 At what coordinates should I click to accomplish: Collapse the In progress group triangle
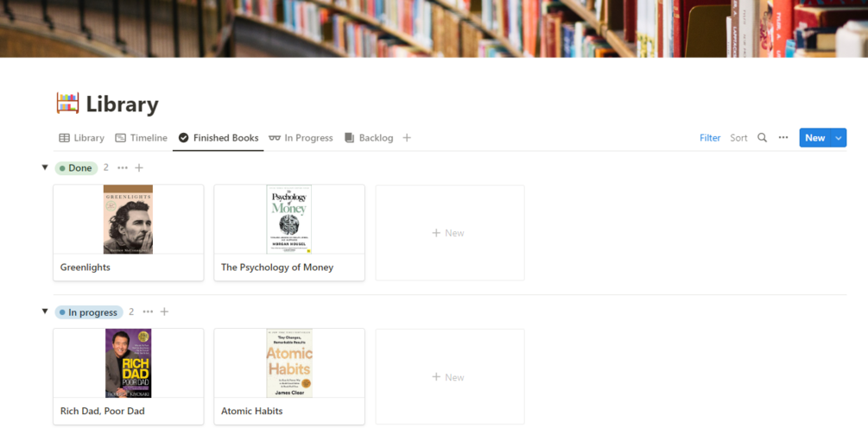point(45,312)
